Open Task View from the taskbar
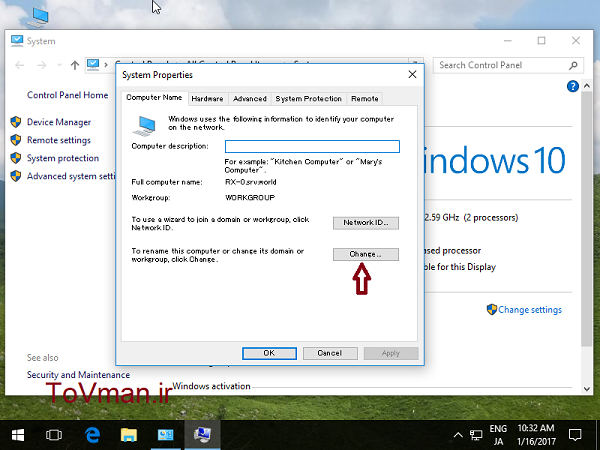The width and height of the screenshot is (600, 450). click(x=54, y=435)
